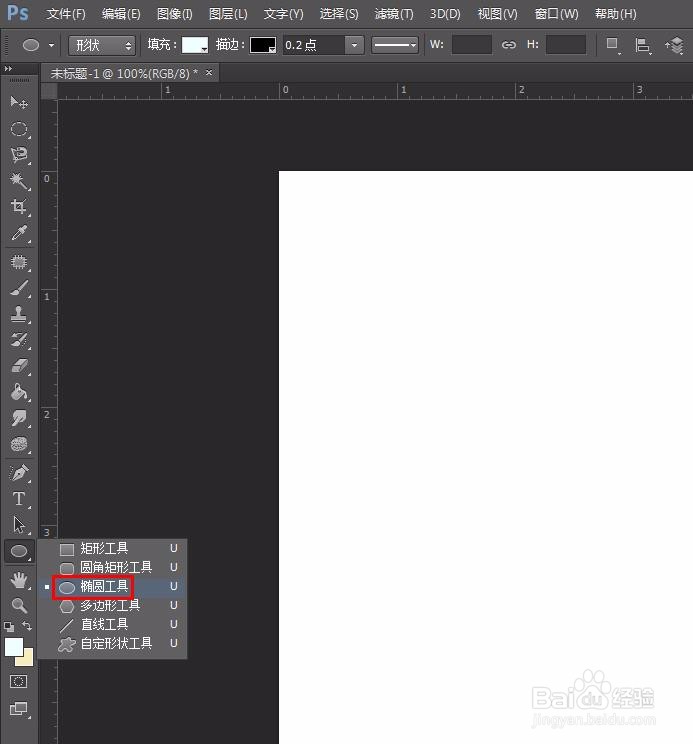Choose 椭圆工具 from the flyout

[112, 586]
